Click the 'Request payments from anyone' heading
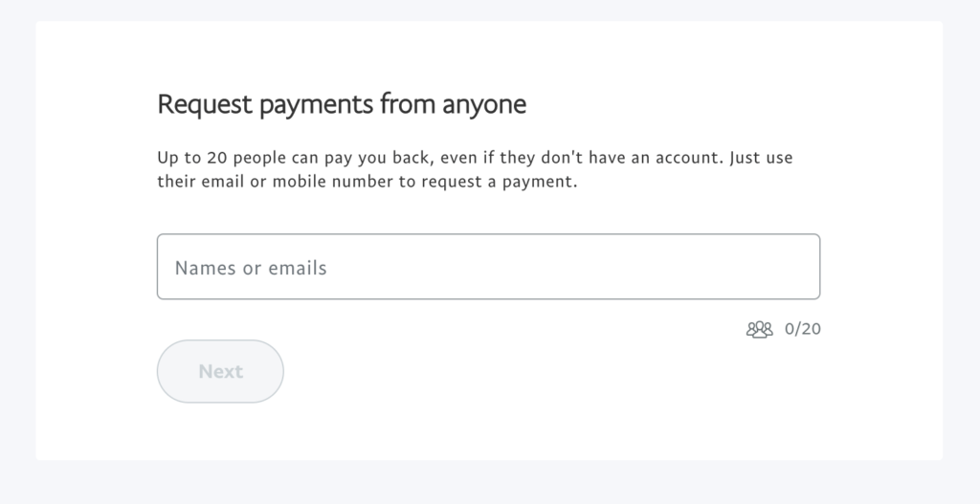Screen dimensions: 980x504 tap(342, 104)
